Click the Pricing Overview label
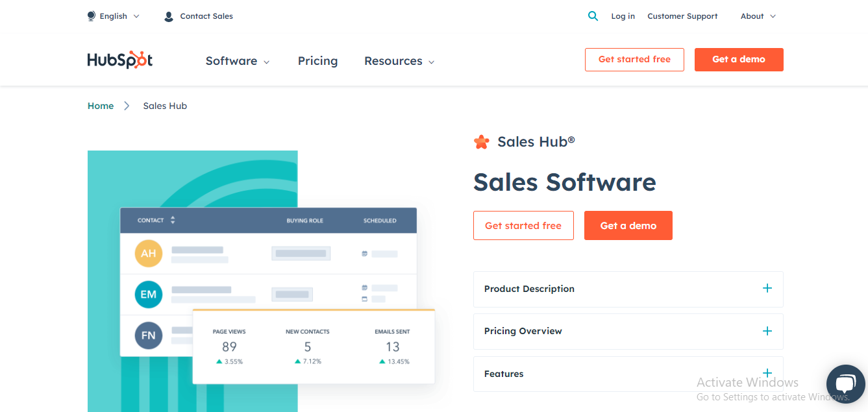The height and width of the screenshot is (412, 868). click(523, 331)
